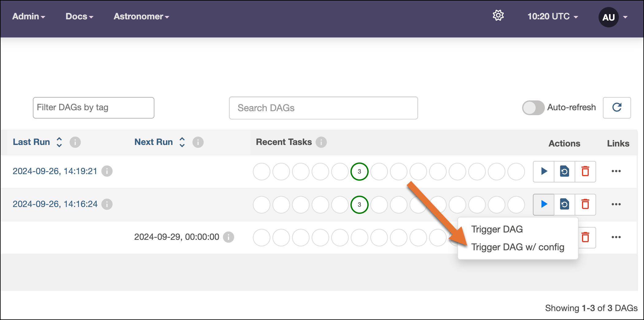644x320 pixels.
Task: Choose Trigger DAG w/ config option
Action: [x=518, y=247]
